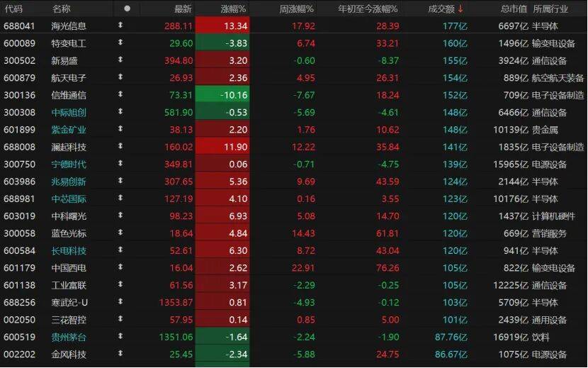This screenshot has height=368, width=588.
Task: Sort by 涨幅% column header
Action: pos(232,9)
